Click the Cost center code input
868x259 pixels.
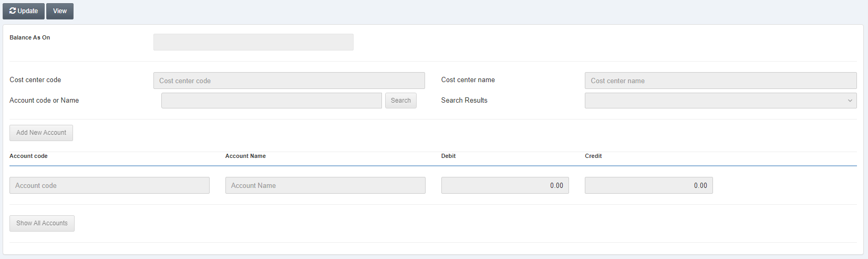pos(289,81)
